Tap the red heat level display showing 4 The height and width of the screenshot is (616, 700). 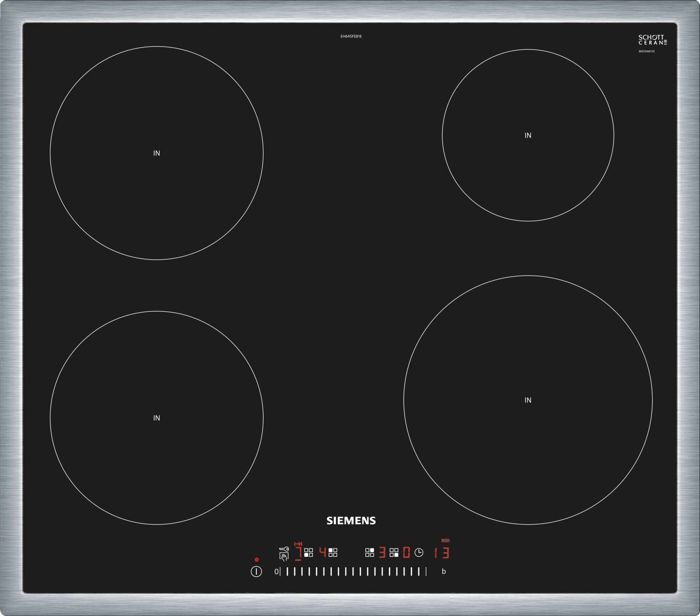click(x=323, y=553)
